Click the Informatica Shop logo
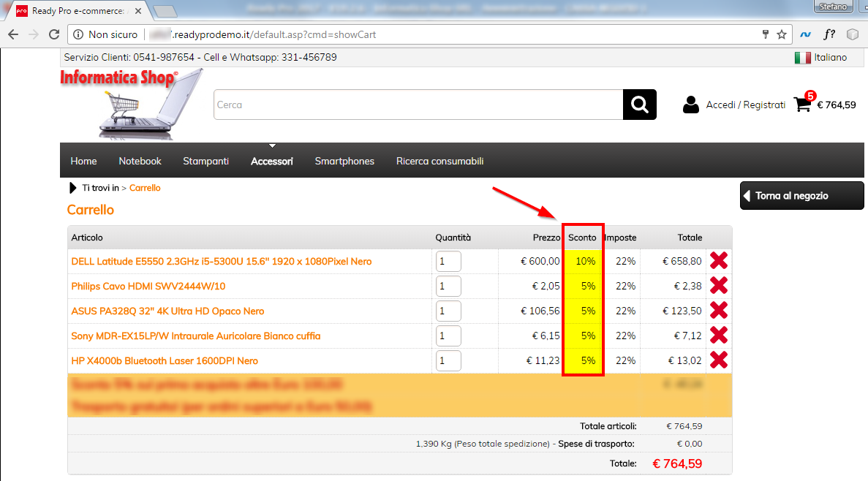The image size is (868, 481). pos(132,104)
